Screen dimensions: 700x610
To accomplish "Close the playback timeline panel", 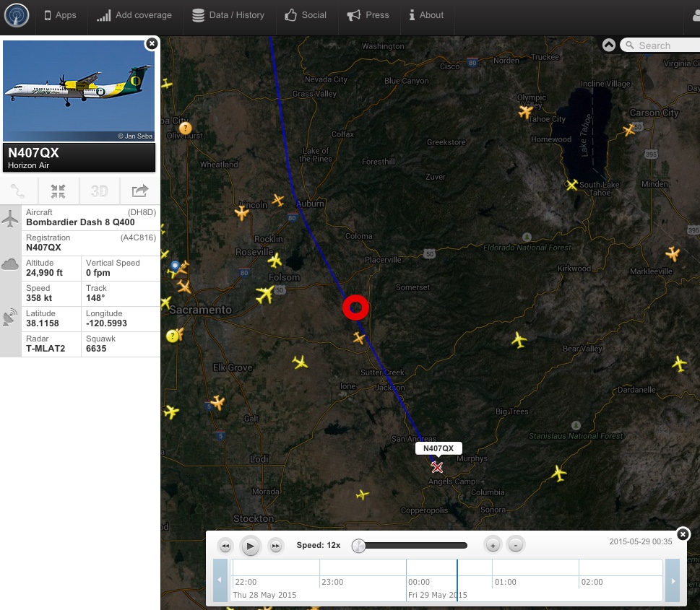I will point(683,534).
